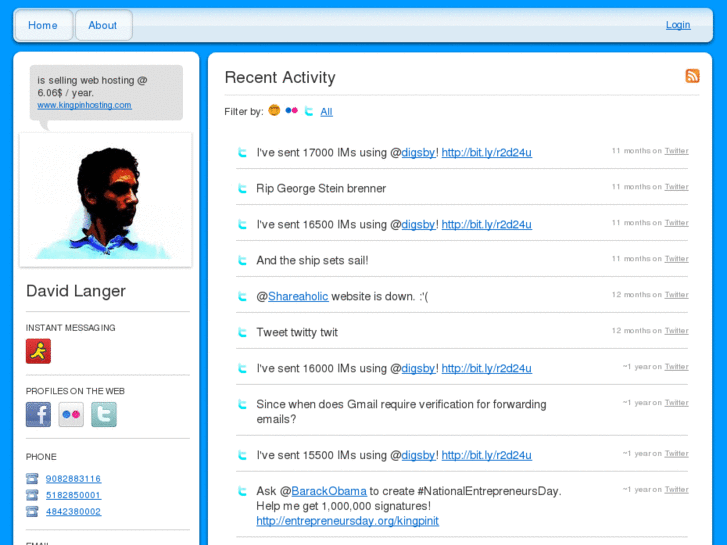Viewport: 727px width, 545px height.
Task: Show All activity via the All filter link
Action: (326, 112)
